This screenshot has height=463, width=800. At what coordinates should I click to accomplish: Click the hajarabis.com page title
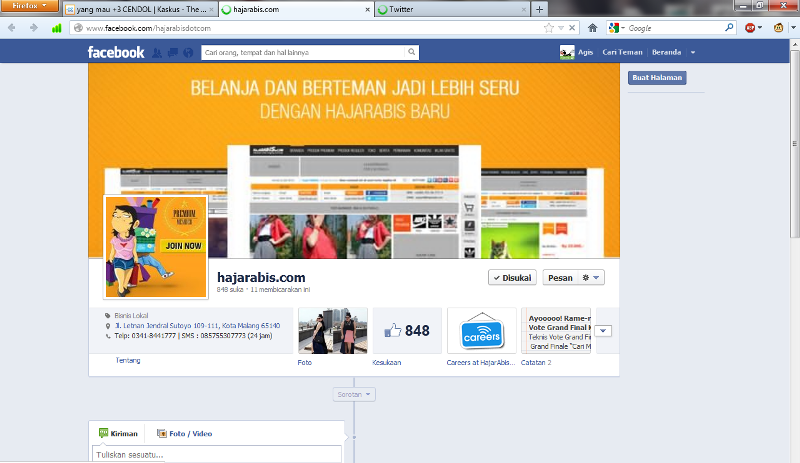point(261,277)
